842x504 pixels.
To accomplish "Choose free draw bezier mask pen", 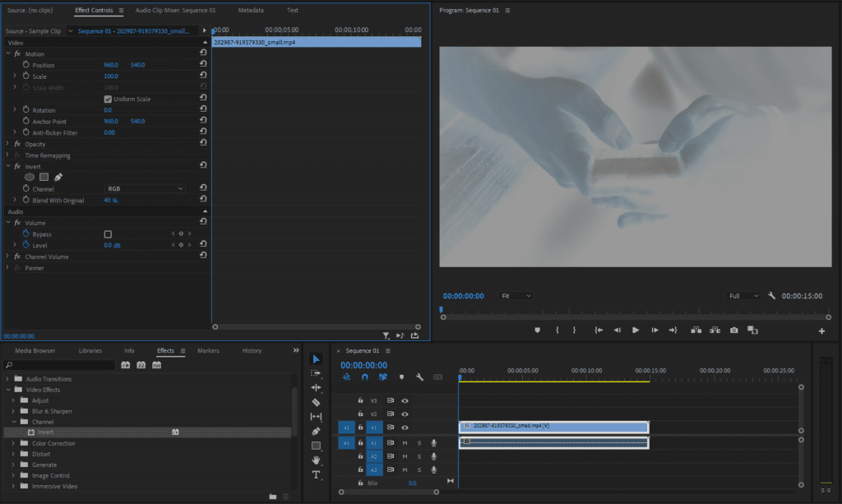I will tap(58, 177).
